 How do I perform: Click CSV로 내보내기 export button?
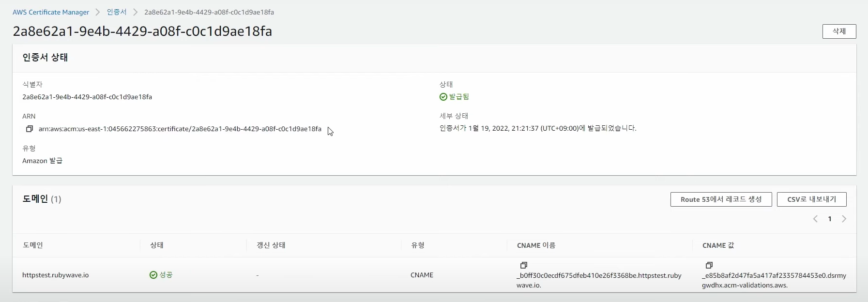click(x=811, y=199)
